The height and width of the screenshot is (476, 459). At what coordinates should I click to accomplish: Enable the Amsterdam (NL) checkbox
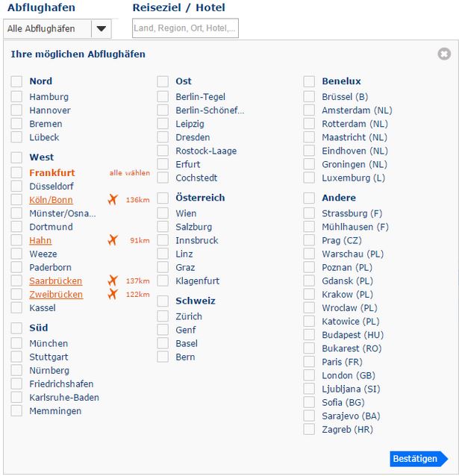(309, 110)
